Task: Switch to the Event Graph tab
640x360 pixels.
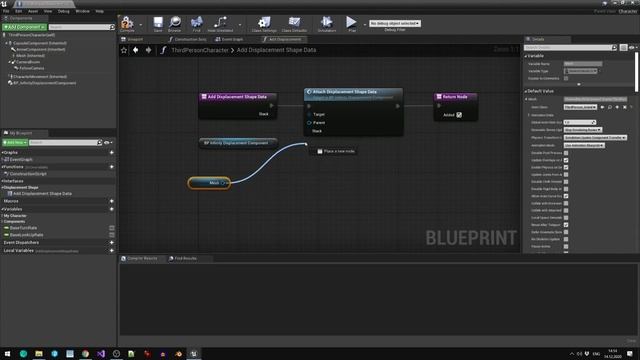Action: [x=229, y=39]
